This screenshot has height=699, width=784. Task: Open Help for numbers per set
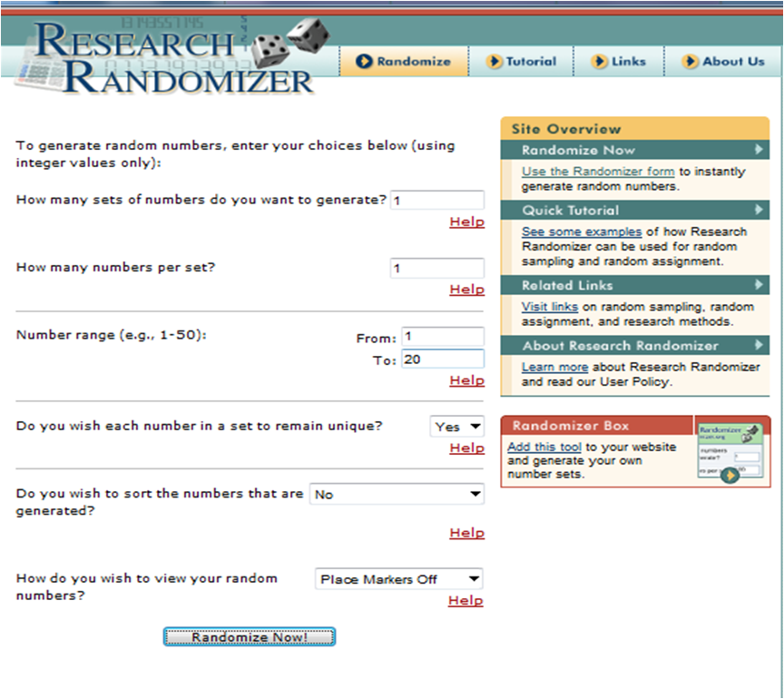point(467,290)
